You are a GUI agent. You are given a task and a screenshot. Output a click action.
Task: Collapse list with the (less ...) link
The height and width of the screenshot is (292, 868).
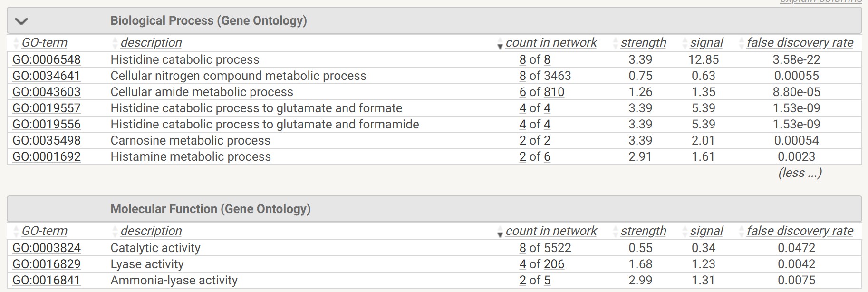(800, 173)
